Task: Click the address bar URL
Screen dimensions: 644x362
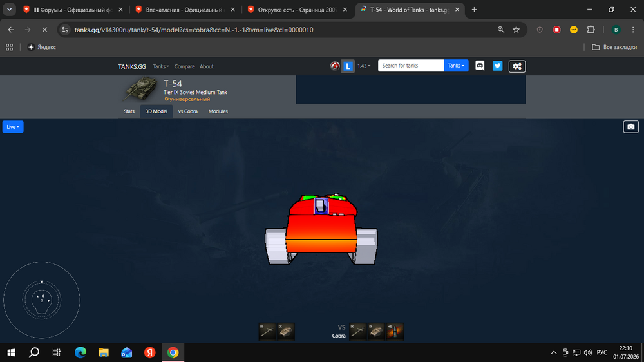Action: (x=194, y=30)
